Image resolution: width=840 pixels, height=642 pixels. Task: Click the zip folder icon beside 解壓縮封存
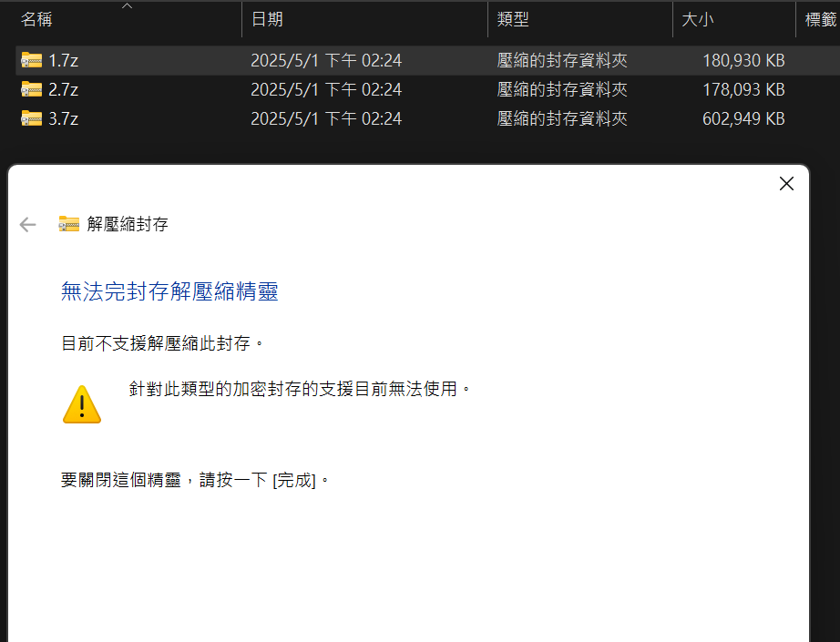(x=69, y=224)
